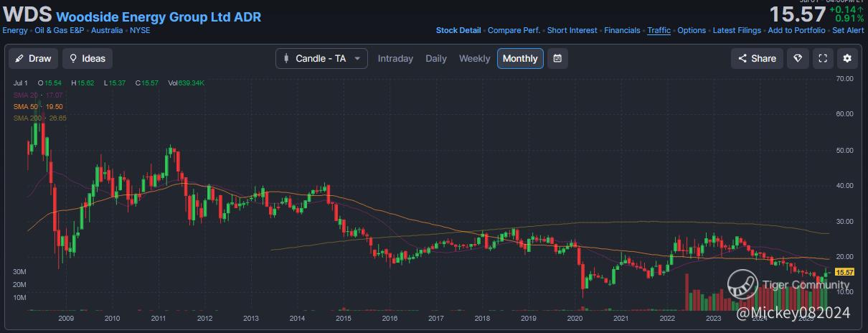
Task: Switch to Intraday timeframe
Action: pyautogui.click(x=395, y=59)
